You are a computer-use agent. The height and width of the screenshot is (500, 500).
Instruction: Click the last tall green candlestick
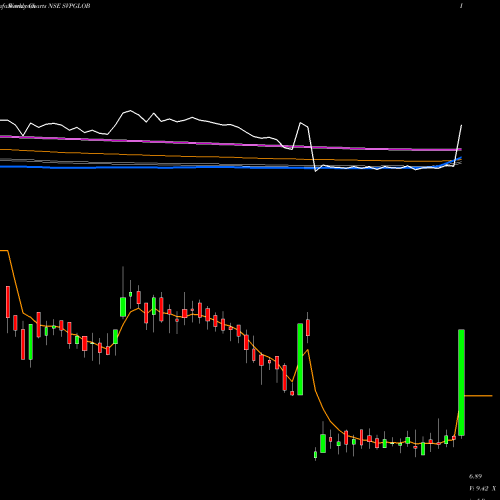tap(461, 382)
